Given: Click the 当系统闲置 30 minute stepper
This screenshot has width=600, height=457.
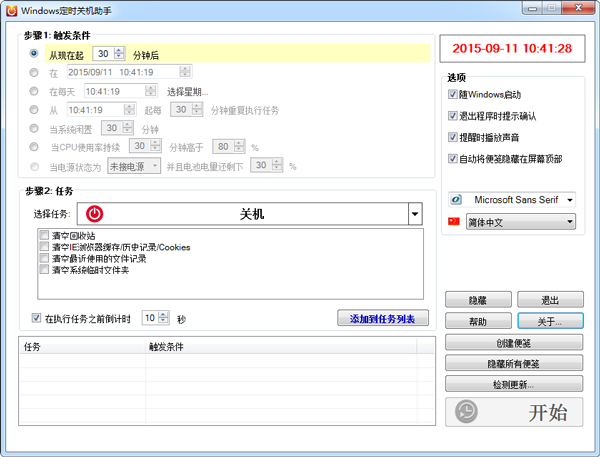Looking at the screenshot, I should [127, 127].
